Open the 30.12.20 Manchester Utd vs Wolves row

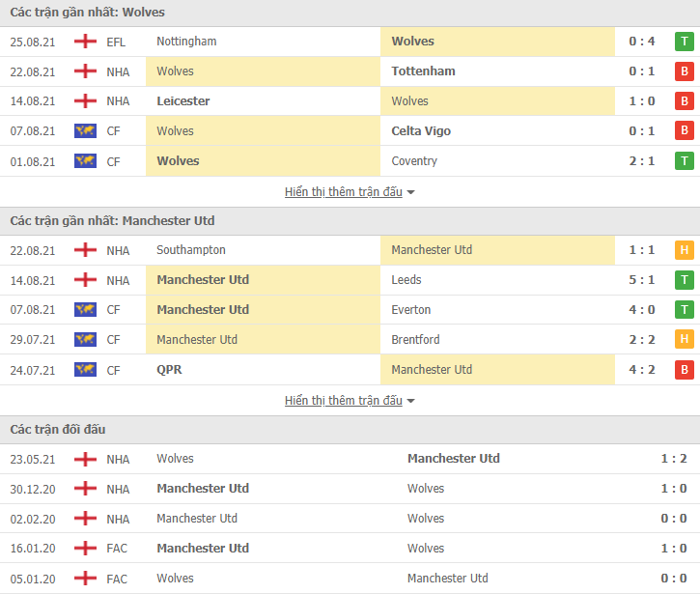click(x=350, y=489)
